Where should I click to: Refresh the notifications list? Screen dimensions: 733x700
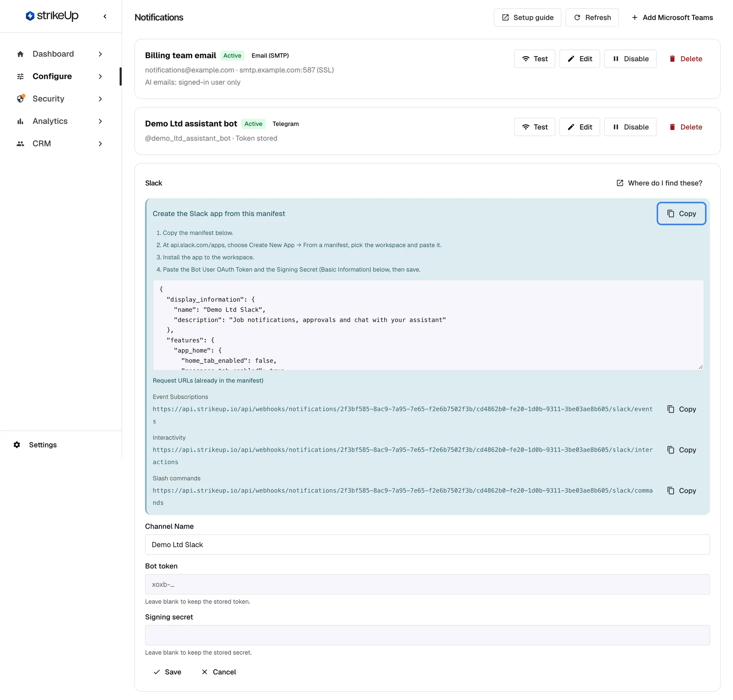coord(592,18)
